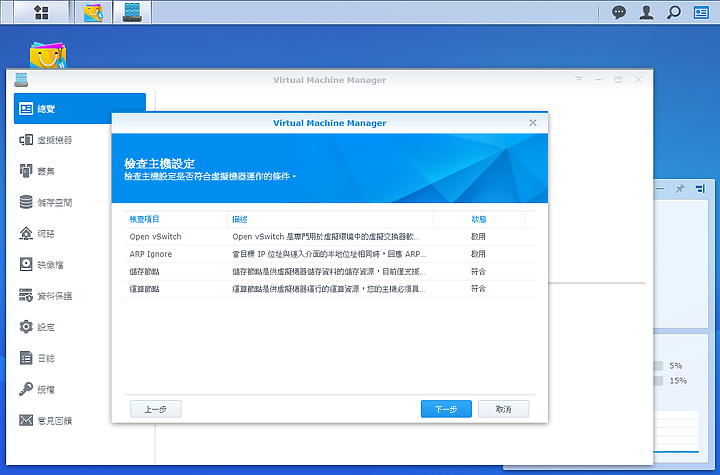The height and width of the screenshot is (475, 720).
Task: Open Package Center from the taskbar
Action: click(93, 12)
